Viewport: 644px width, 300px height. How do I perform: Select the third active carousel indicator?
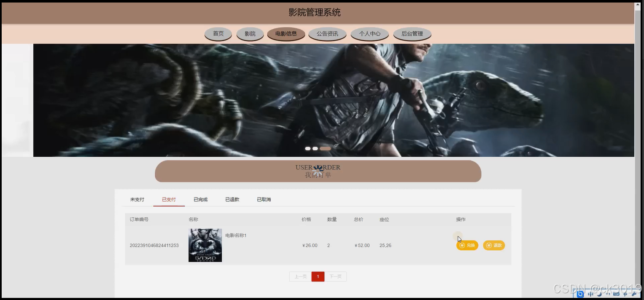325,148
